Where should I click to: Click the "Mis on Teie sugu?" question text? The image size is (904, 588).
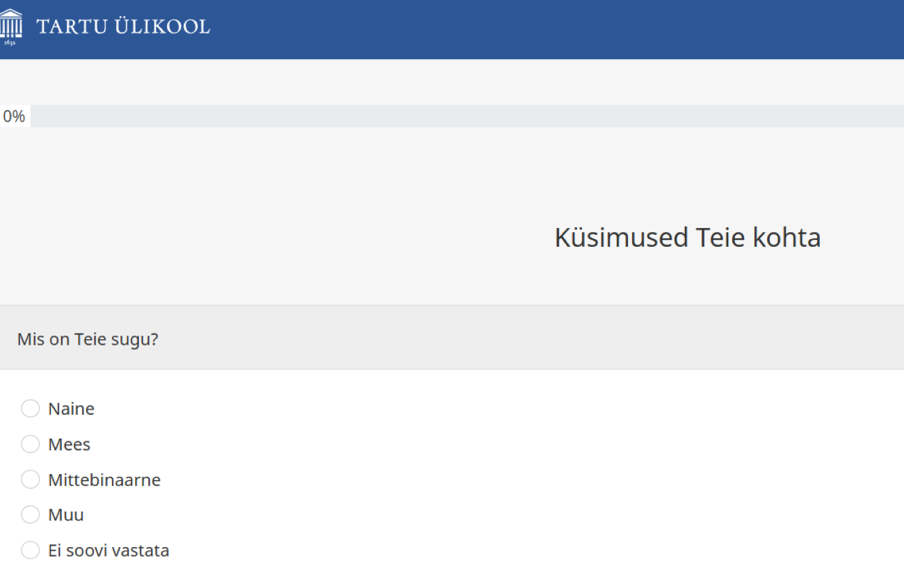(x=88, y=340)
